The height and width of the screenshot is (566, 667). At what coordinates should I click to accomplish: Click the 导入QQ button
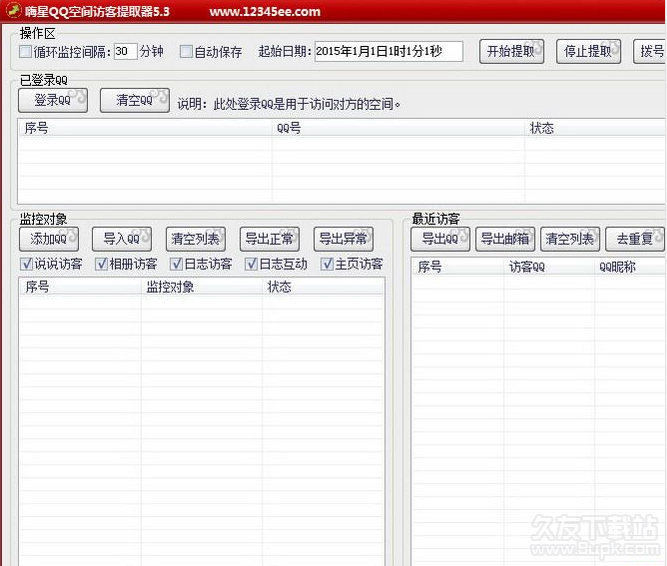click(x=122, y=239)
